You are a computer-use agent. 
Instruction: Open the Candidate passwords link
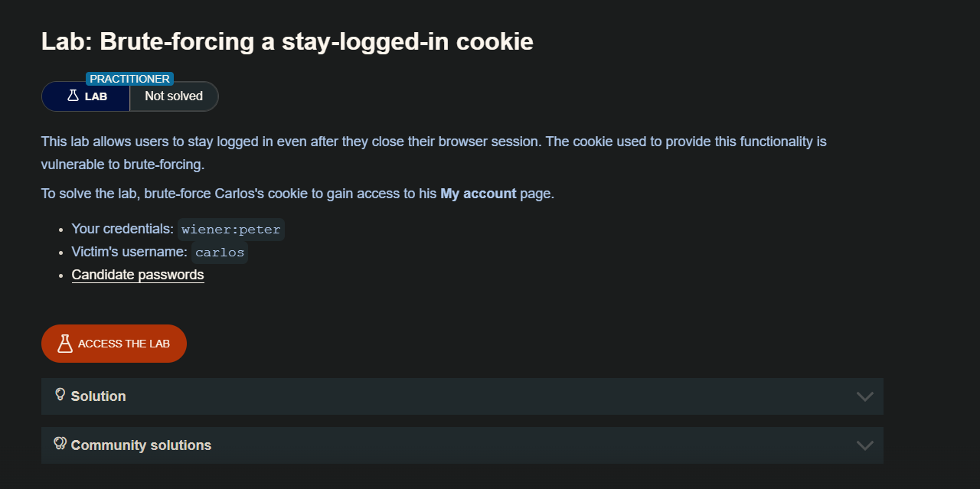coord(138,275)
